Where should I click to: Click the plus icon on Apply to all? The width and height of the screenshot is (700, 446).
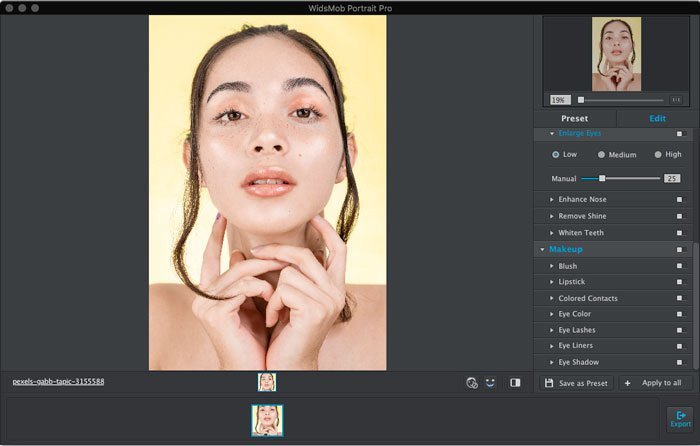pos(628,383)
